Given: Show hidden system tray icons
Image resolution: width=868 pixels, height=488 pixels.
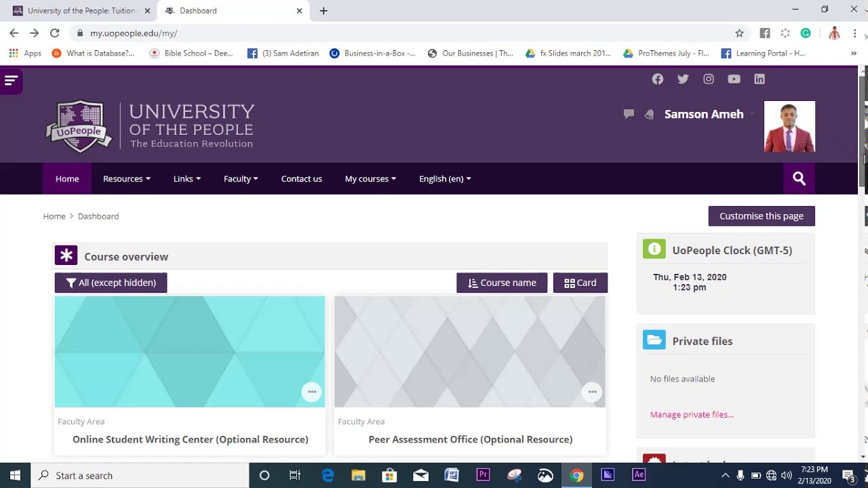Looking at the screenshot, I should [724, 475].
